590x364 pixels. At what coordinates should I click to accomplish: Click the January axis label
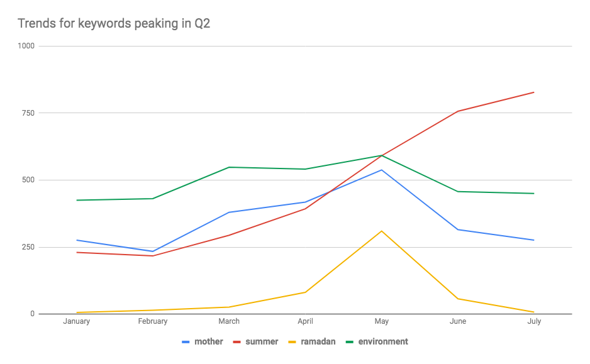point(76,321)
